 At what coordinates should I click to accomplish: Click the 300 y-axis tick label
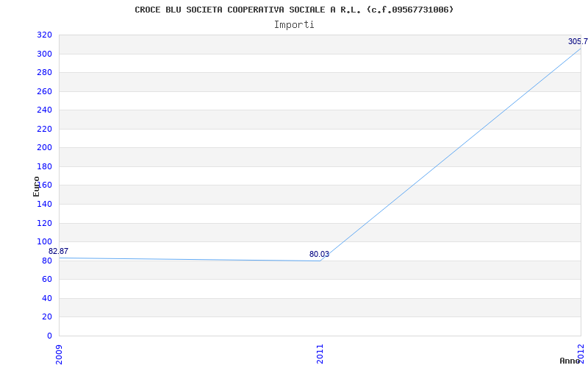coord(44,54)
